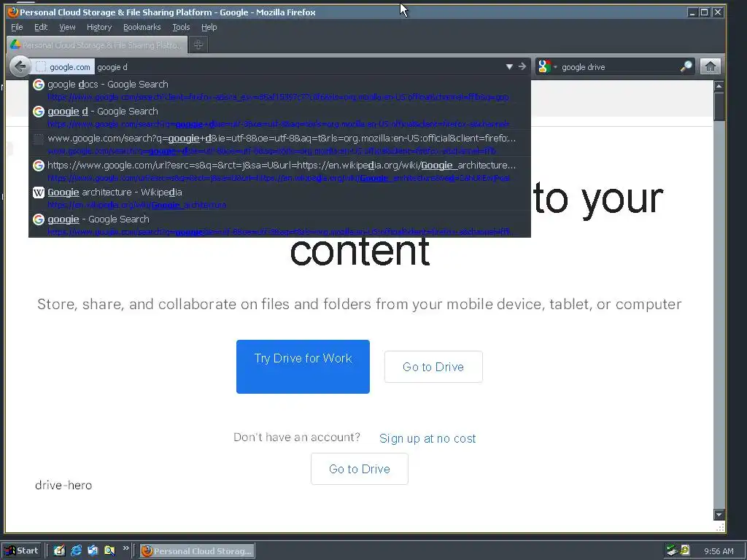Open the Tools menu
The image size is (747, 560).
pyautogui.click(x=181, y=27)
